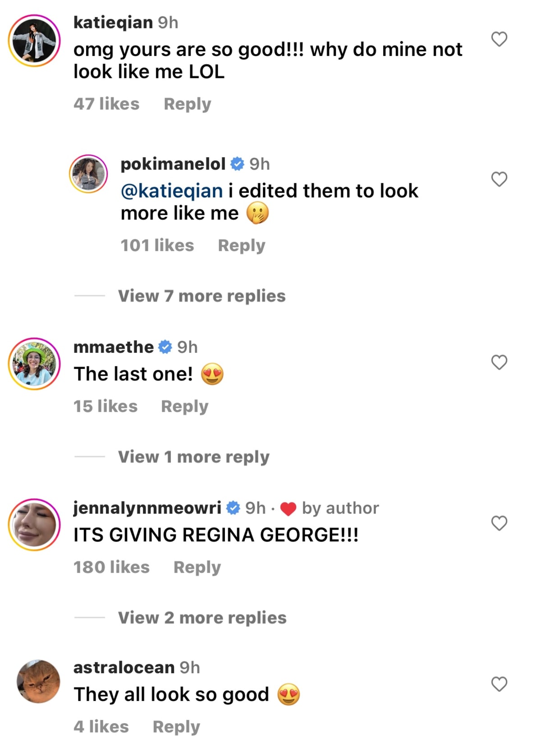
Task: View 101 likes on pokimanelol's reply
Action: (157, 245)
